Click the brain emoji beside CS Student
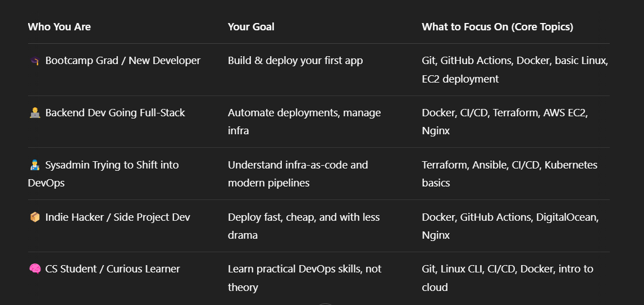Screen dimensions: 644x305 point(34,269)
